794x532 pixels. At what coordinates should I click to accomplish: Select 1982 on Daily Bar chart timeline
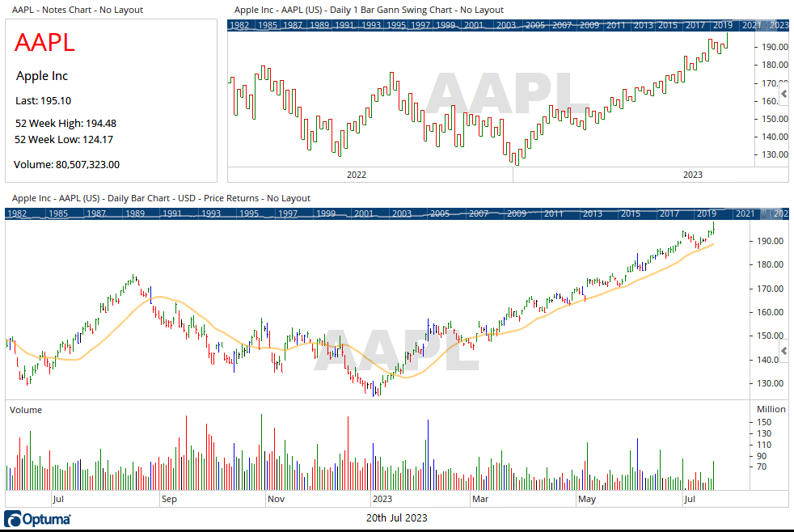point(17,213)
